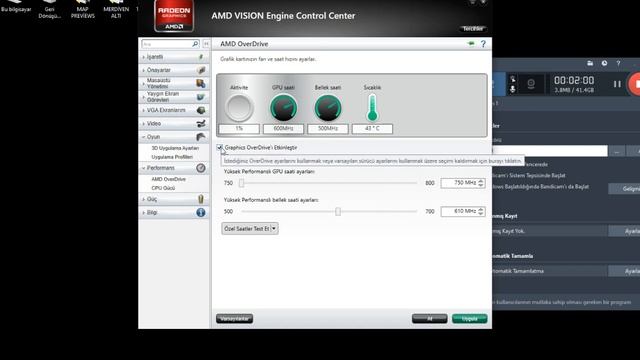This screenshot has width=640, height=360.
Task: Click the GPU clock slider handle
Action: click(242, 183)
